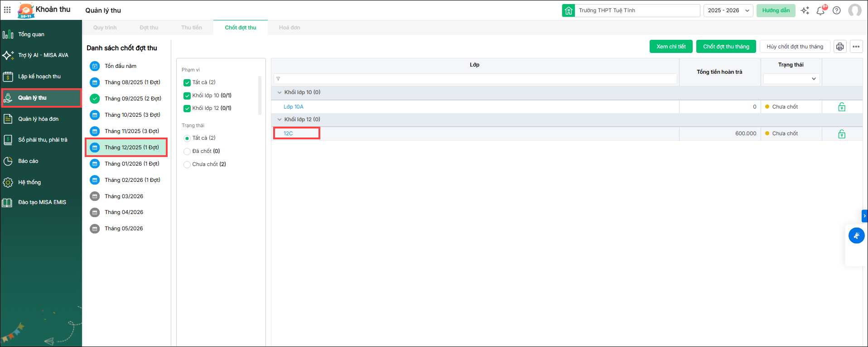Click the Lớp column filter input
The height and width of the screenshot is (347, 868).
pos(475,79)
